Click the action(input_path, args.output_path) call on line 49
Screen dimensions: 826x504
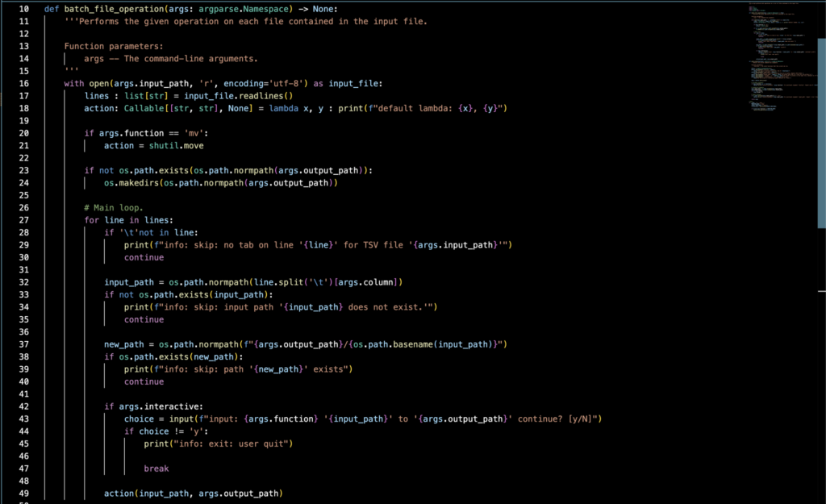194,494
